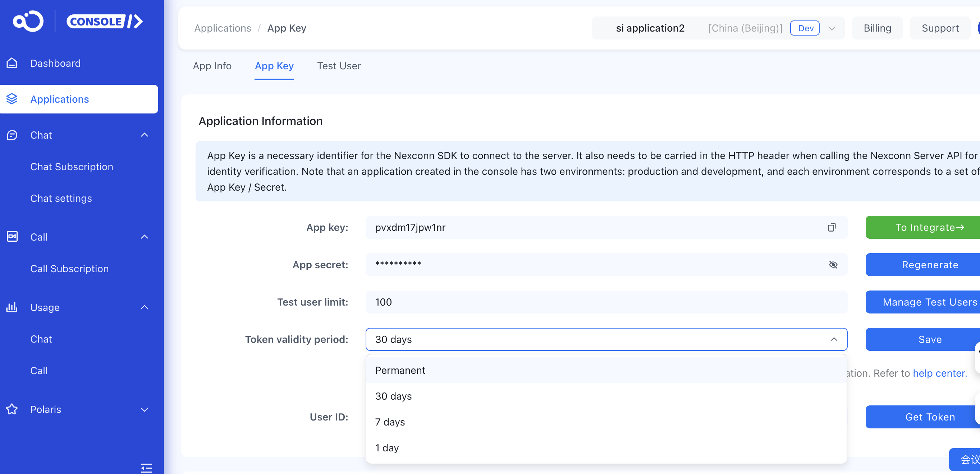Switch to the Test User tab
Viewport: 980px width, 474px height.
pyautogui.click(x=339, y=66)
